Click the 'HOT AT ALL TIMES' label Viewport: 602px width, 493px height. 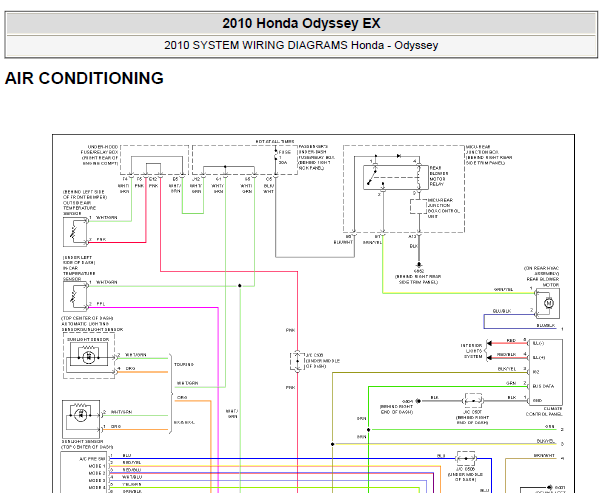pyautogui.click(x=275, y=142)
